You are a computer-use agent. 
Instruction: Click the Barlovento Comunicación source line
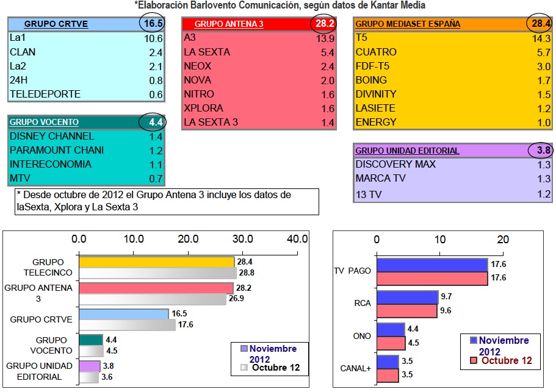[x=280, y=5]
